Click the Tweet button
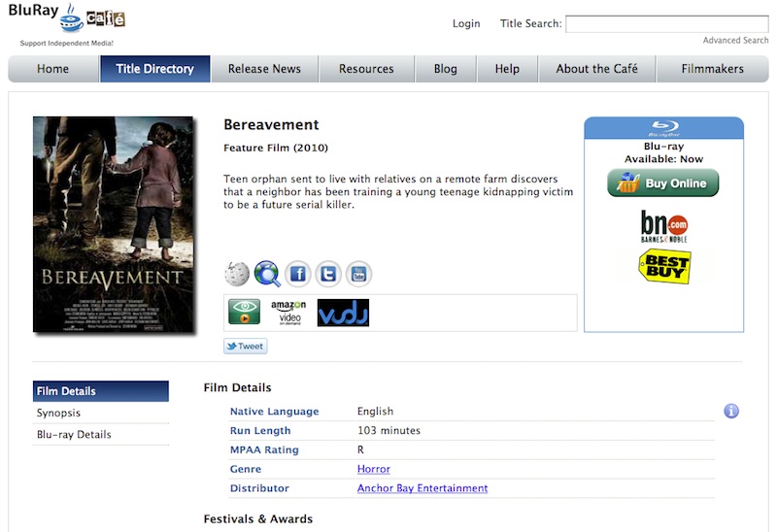 tap(245, 347)
